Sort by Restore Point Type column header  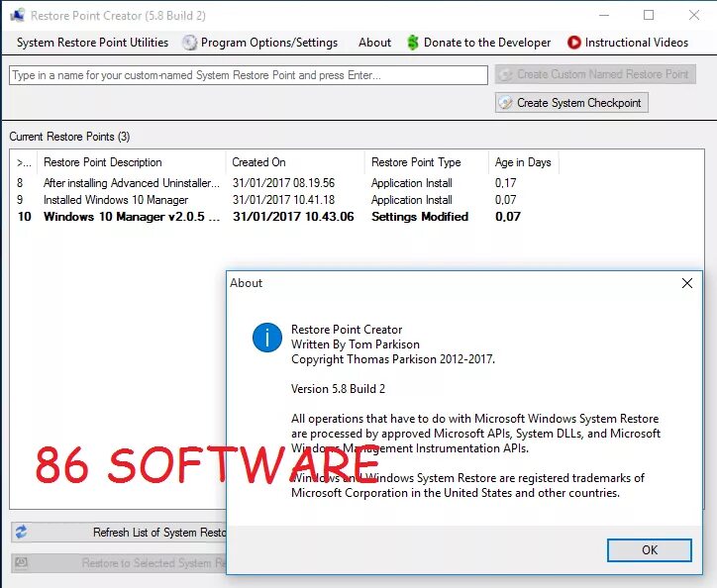[427, 162]
